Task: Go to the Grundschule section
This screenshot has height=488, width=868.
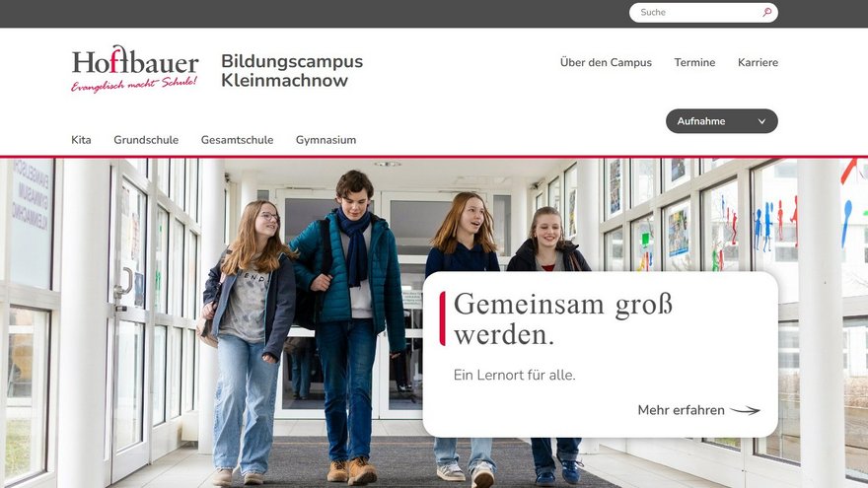Action: (x=146, y=140)
